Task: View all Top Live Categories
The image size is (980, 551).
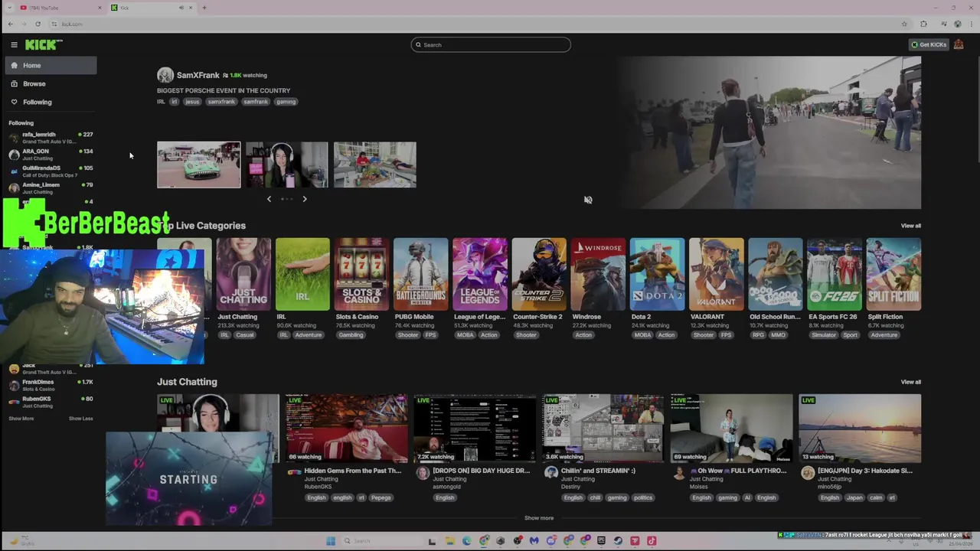Action: point(910,226)
